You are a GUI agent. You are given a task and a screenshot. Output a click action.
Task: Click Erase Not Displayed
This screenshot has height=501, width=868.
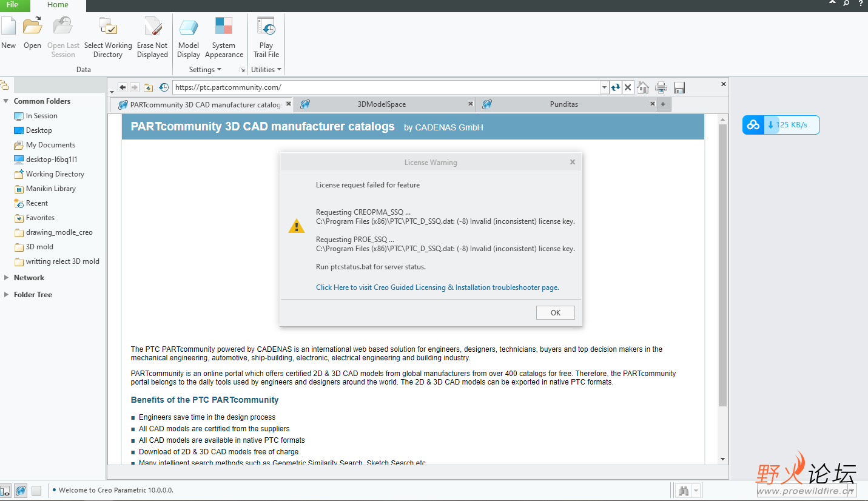(152, 38)
